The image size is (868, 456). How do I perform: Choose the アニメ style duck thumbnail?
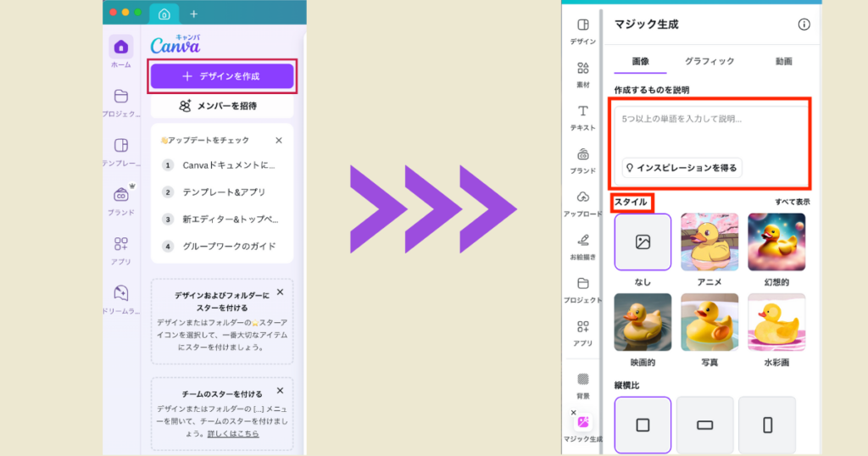pyautogui.click(x=709, y=242)
